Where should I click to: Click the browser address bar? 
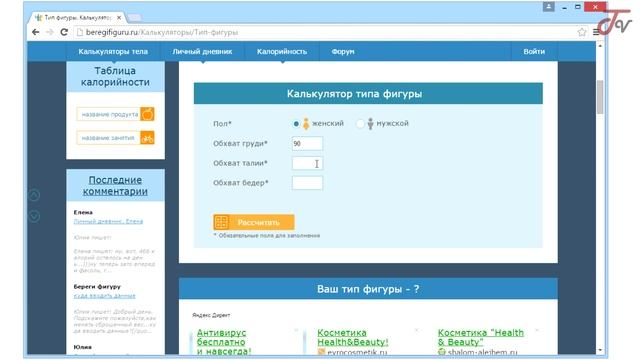tap(327, 32)
